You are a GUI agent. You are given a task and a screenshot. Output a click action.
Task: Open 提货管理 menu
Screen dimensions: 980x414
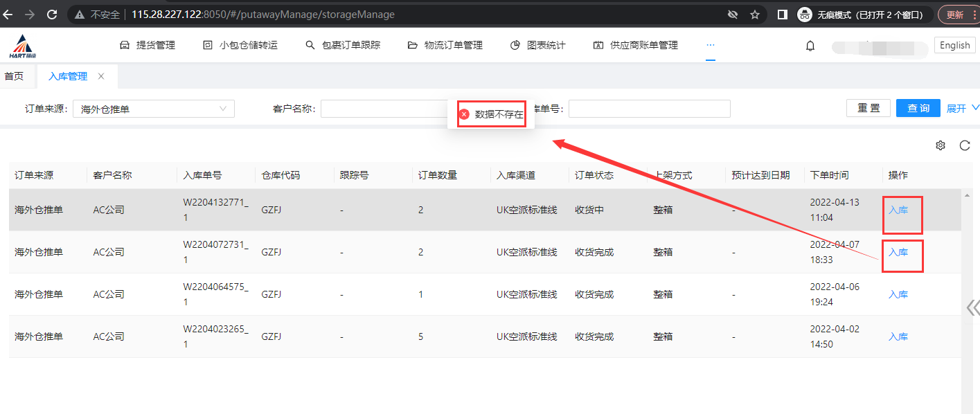pyautogui.click(x=148, y=45)
